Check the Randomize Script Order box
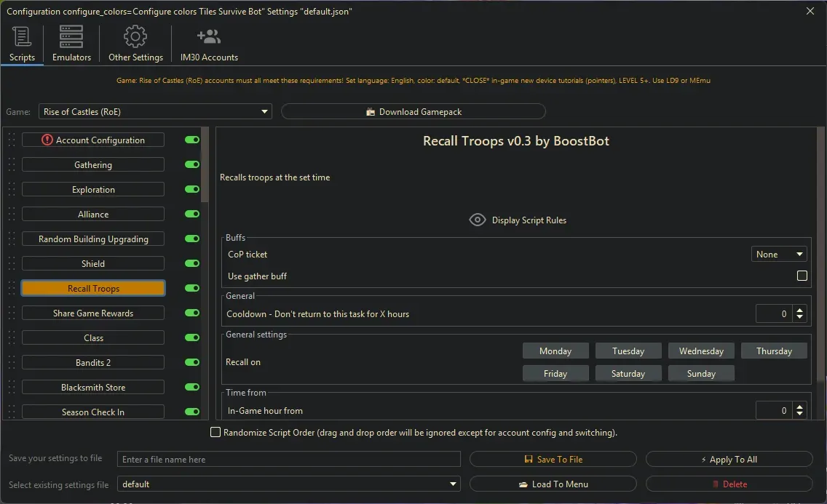827x504 pixels. point(215,433)
